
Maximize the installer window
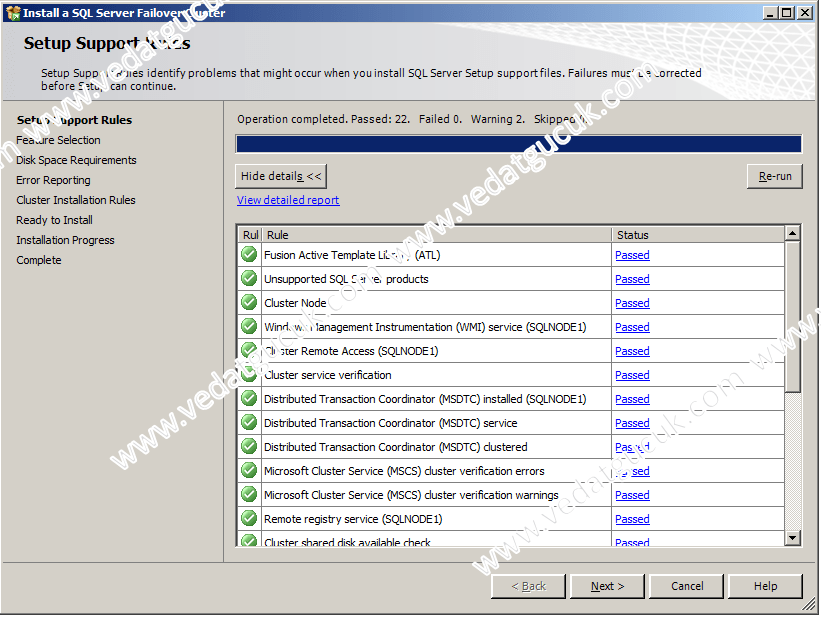(x=786, y=13)
